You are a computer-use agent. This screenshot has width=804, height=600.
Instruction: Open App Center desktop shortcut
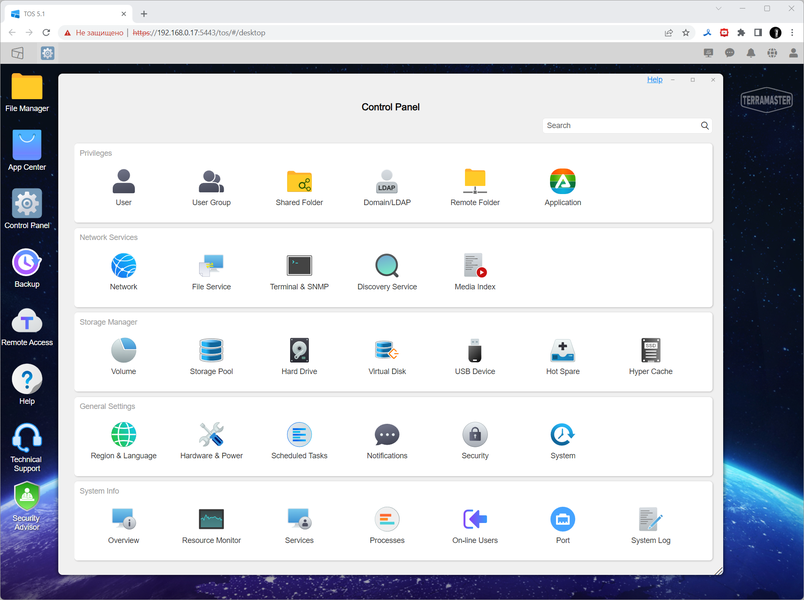27,150
